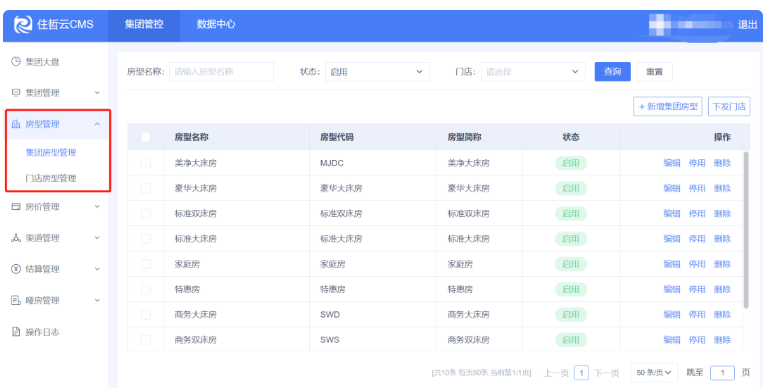772x392 pixels.
Task: Click the 房价管理 sidebar icon
Action: pyautogui.click(x=16, y=207)
